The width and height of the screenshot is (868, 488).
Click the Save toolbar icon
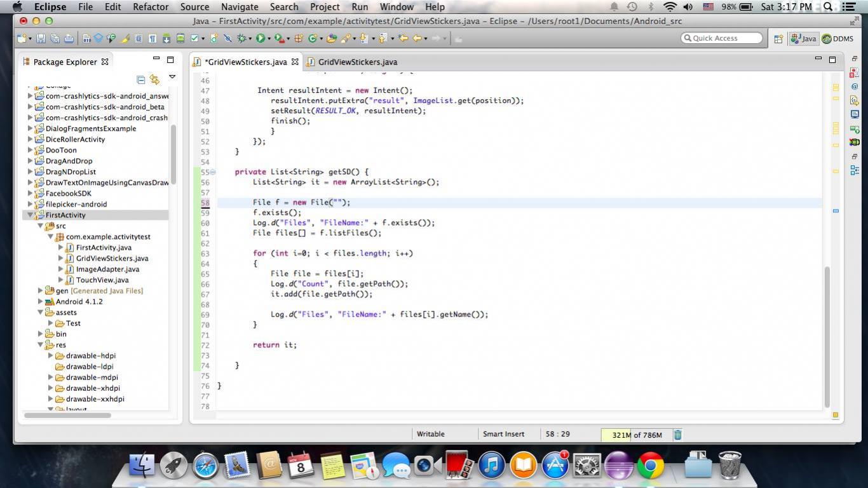click(41, 38)
